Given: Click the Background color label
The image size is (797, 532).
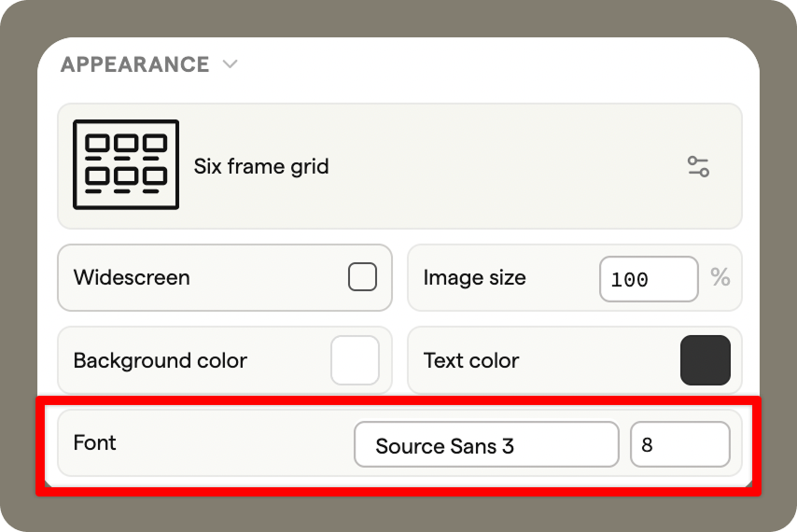Looking at the screenshot, I should [160, 360].
